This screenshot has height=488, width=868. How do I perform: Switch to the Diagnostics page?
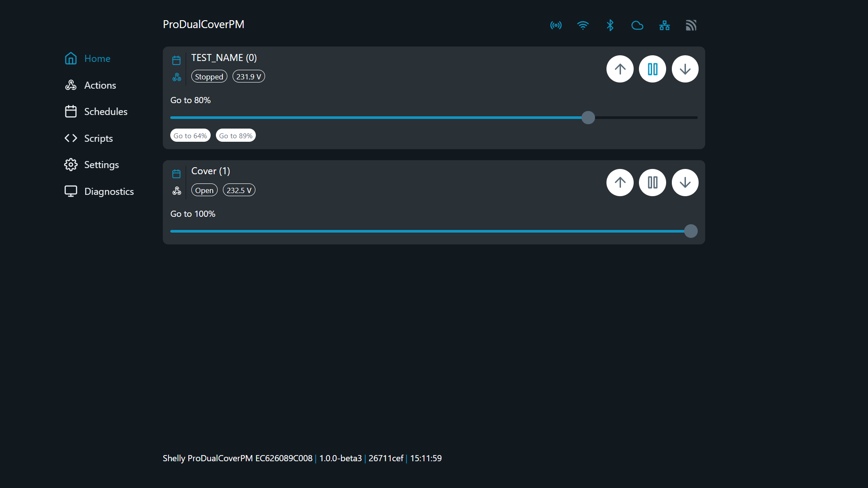(109, 191)
